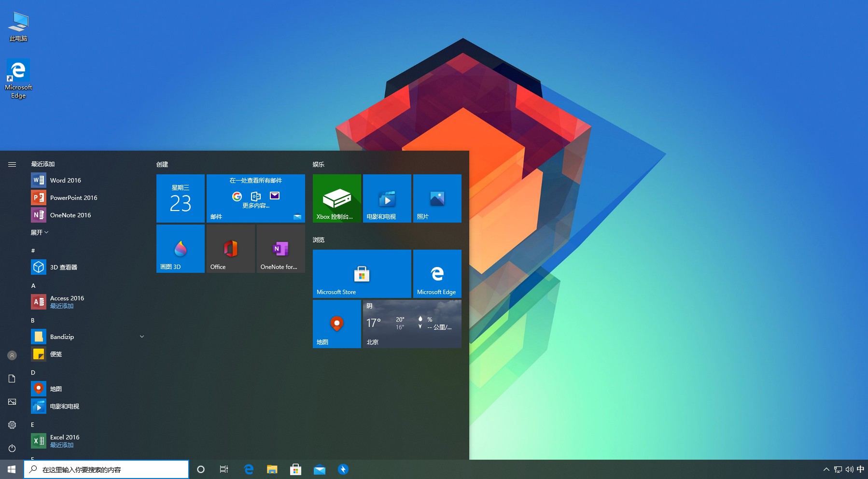The width and height of the screenshot is (868, 479).
Task: Toggle the volume icon in system tray
Action: pyautogui.click(x=849, y=469)
